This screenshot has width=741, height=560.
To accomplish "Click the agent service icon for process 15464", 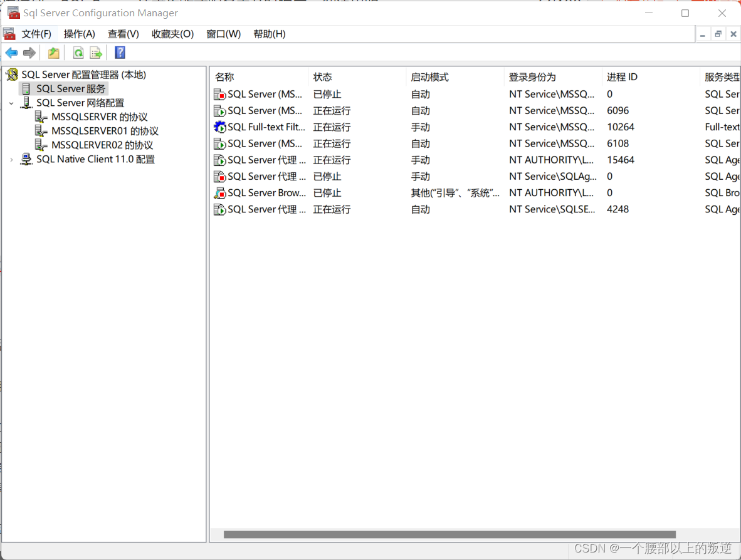I will [x=219, y=160].
